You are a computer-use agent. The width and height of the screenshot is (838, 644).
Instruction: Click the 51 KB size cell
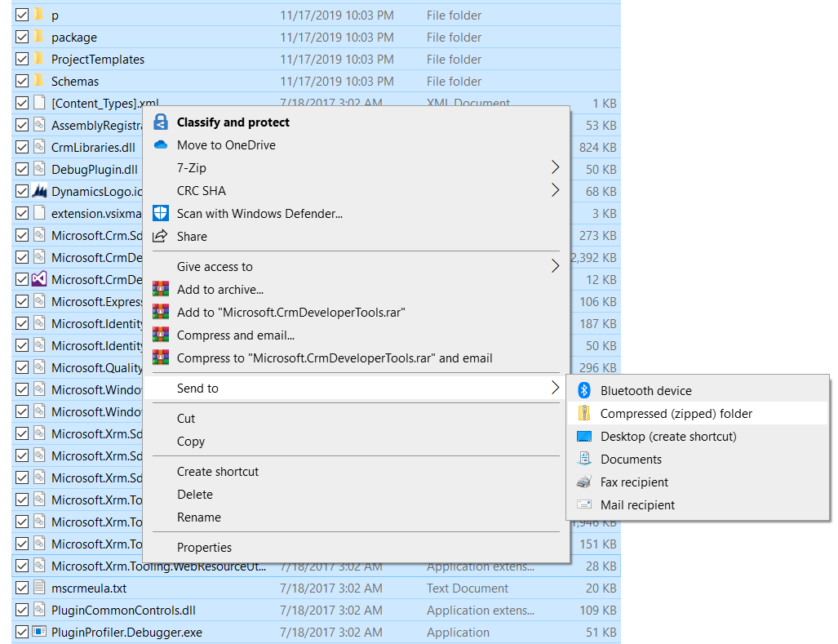click(601, 633)
